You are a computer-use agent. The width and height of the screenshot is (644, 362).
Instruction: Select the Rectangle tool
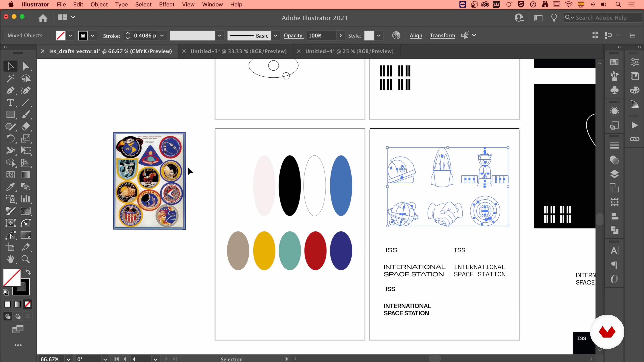(10, 115)
